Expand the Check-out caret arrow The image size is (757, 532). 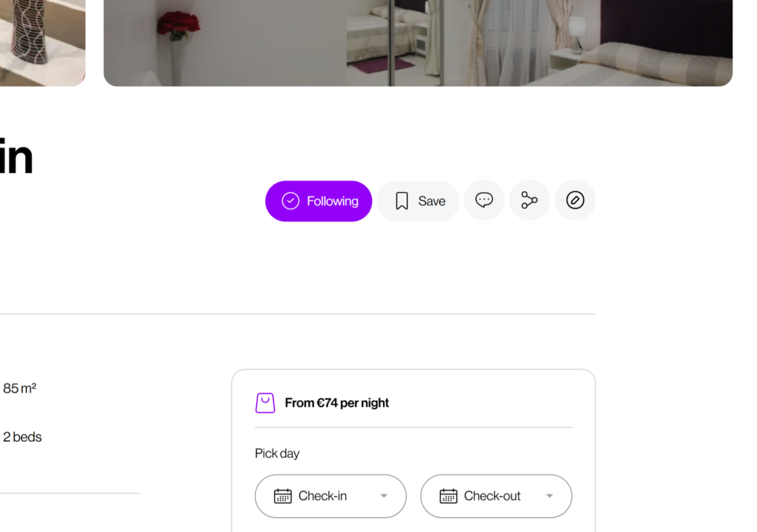coord(549,496)
